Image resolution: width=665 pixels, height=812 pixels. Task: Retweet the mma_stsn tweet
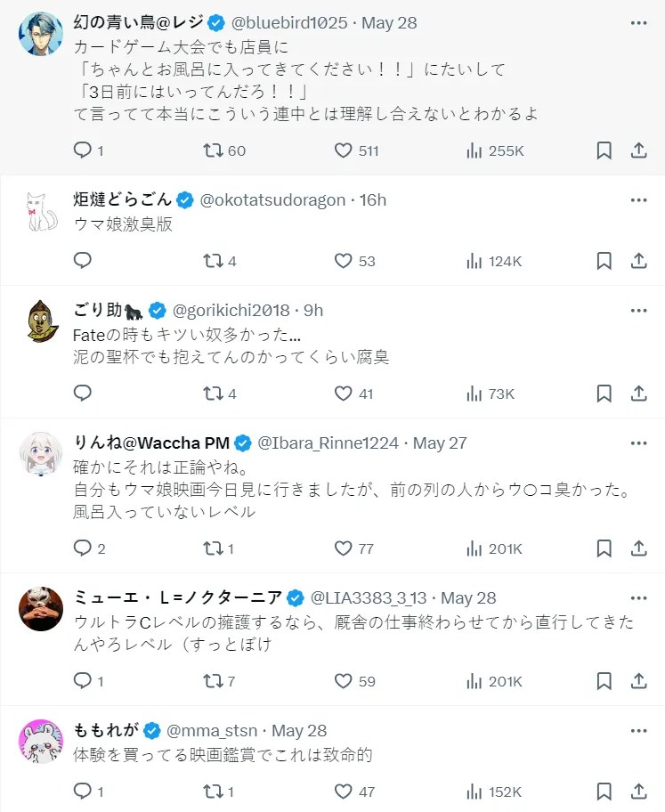click(213, 792)
